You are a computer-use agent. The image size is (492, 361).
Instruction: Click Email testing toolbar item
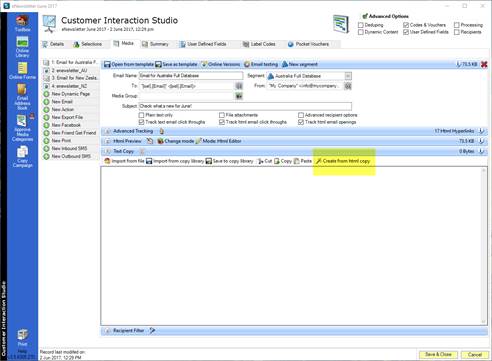(x=261, y=64)
